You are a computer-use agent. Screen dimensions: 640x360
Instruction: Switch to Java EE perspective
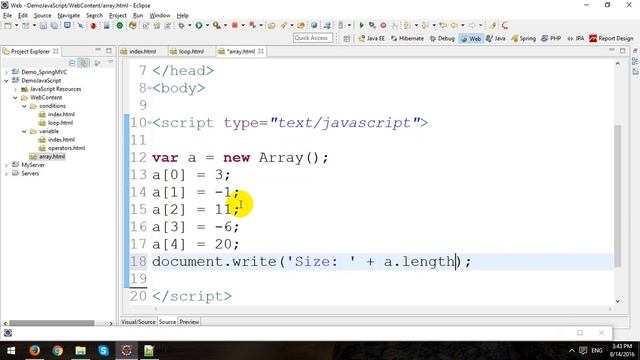tap(371, 38)
